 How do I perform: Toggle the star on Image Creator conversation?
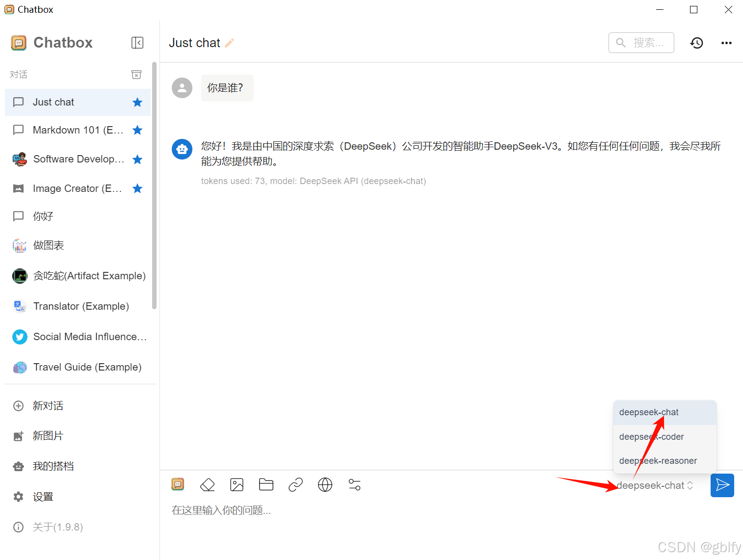[x=137, y=188]
